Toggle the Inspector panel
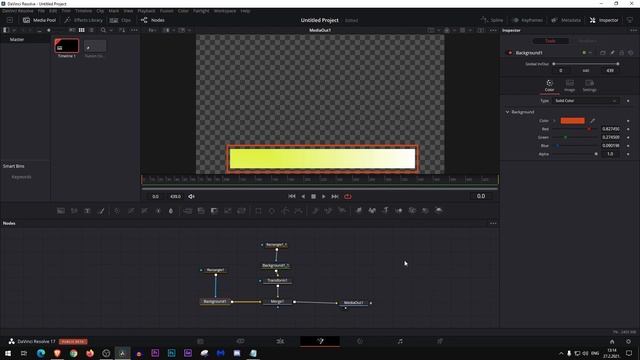The height and width of the screenshot is (360, 640). [x=604, y=20]
